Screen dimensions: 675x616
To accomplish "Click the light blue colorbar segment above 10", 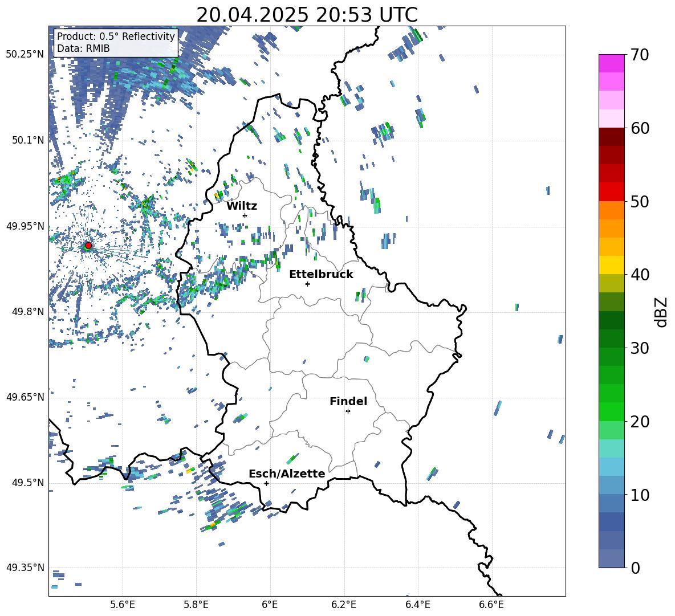I will 612,467.
